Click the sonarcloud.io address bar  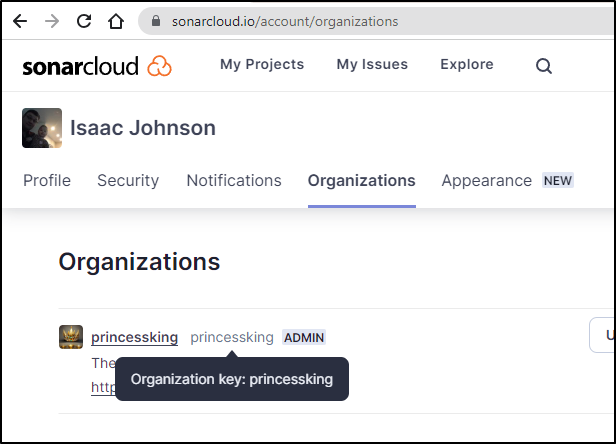[377, 21]
